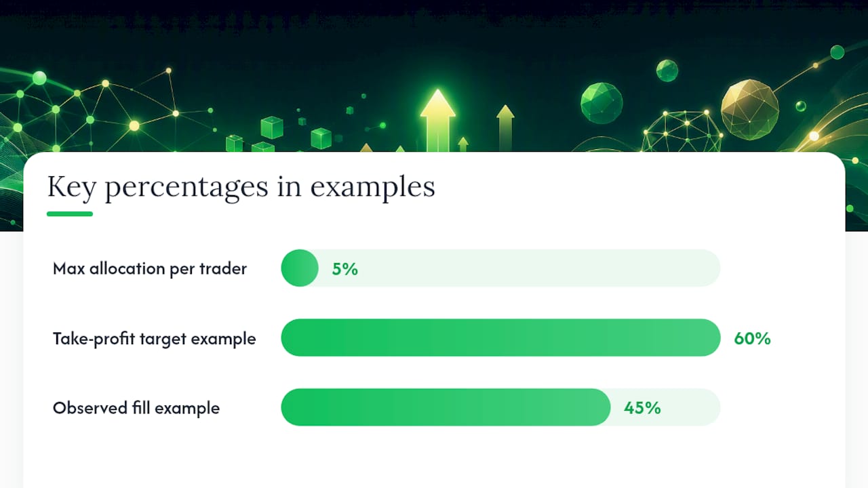Click the green cube left of the glowing arrow

(272, 127)
